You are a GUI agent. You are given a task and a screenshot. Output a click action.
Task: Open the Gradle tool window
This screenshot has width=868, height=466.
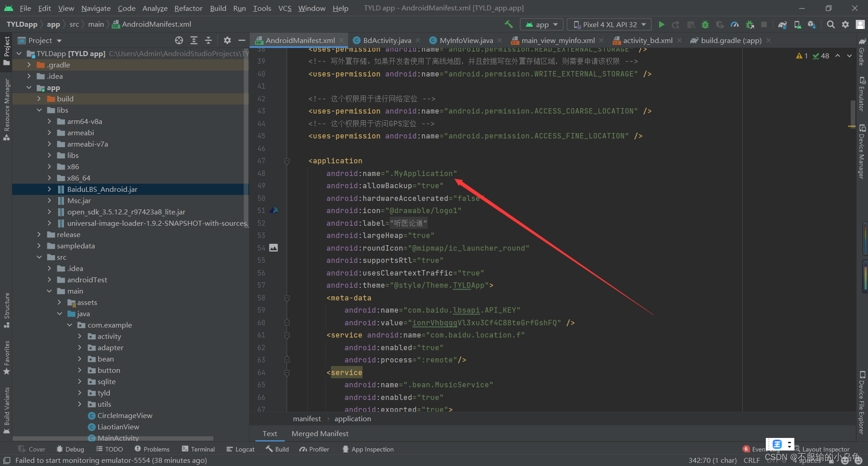point(862,52)
